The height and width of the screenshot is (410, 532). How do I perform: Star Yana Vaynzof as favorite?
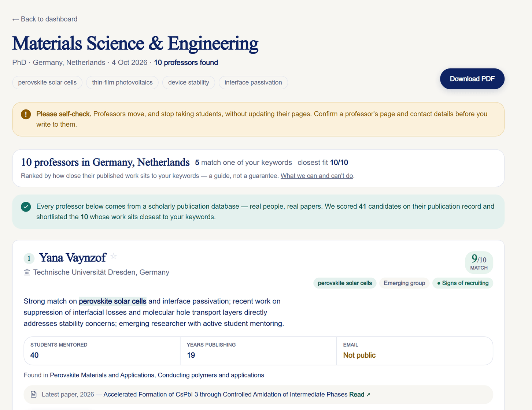(x=114, y=256)
